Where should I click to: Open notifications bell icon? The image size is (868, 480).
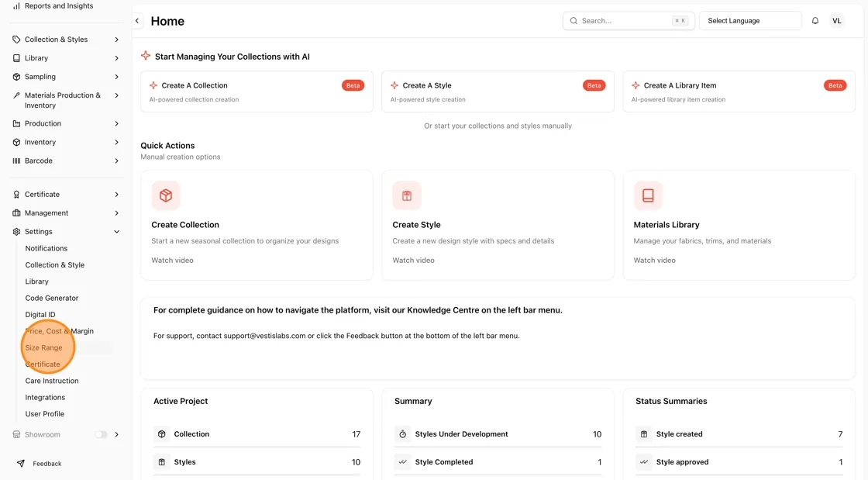coord(815,20)
